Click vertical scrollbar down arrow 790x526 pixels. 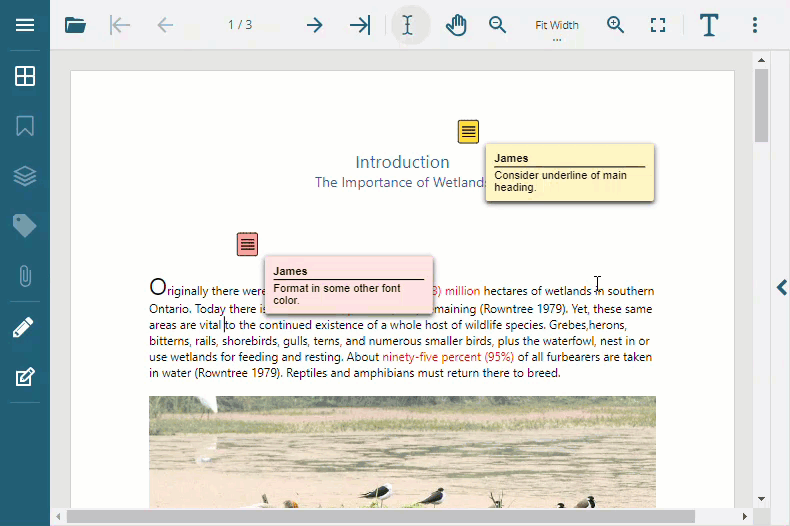761,499
